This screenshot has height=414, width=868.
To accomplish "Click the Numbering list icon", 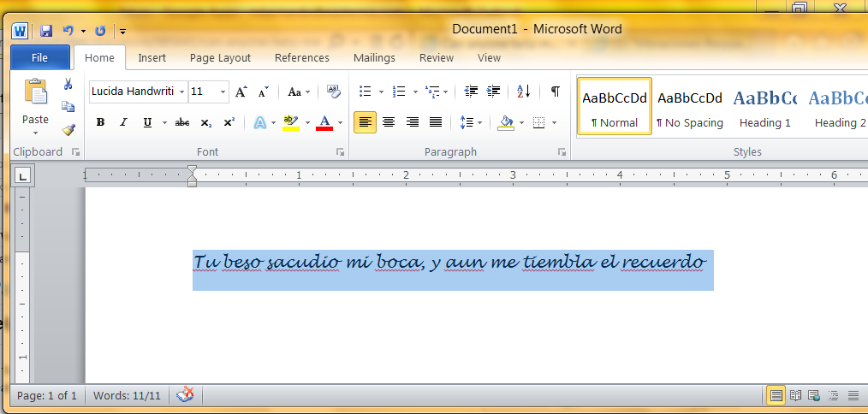I will (399, 92).
